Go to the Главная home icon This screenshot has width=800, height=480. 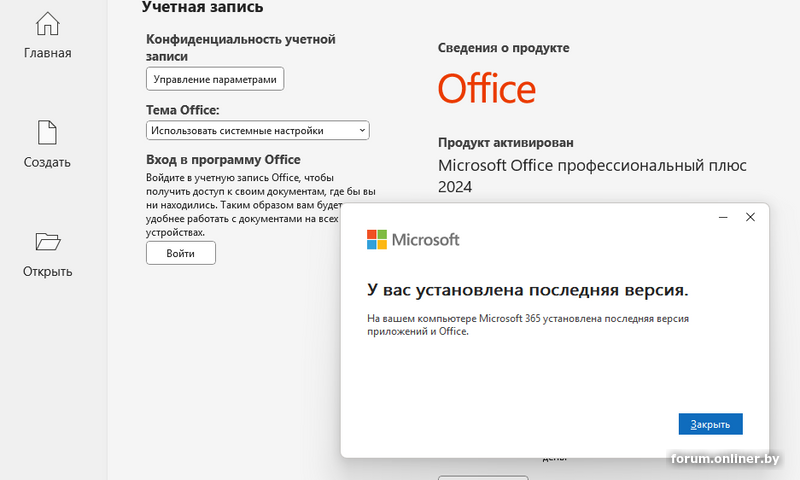(x=47, y=24)
